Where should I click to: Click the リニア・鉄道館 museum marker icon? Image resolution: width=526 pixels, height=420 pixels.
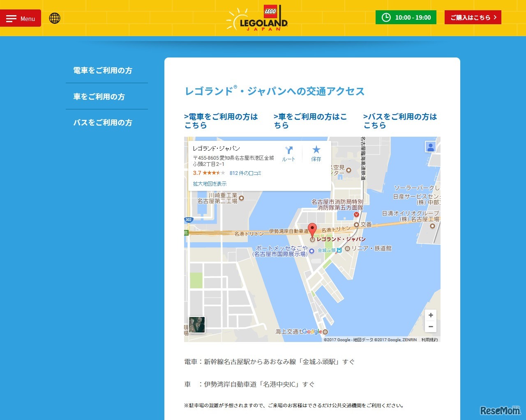[x=347, y=248]
